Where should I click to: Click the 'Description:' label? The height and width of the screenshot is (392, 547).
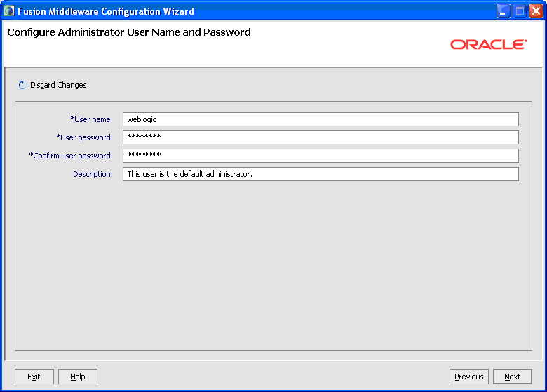tap(93, 174)
